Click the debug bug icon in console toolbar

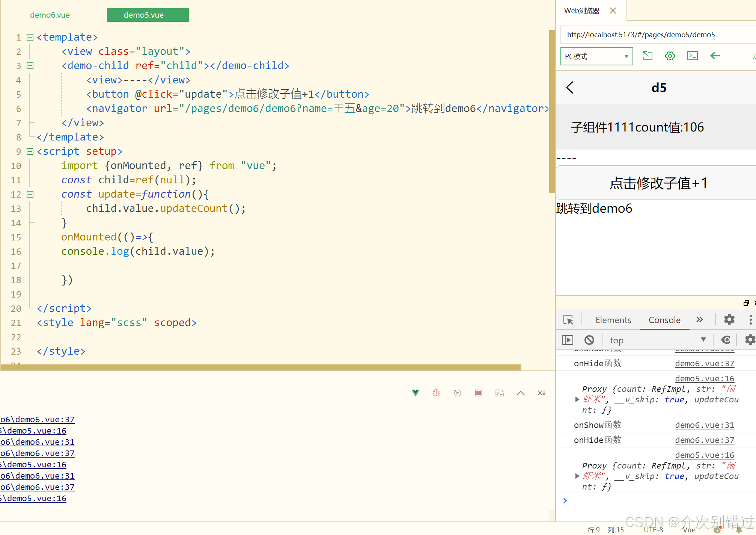coord(436,393)
